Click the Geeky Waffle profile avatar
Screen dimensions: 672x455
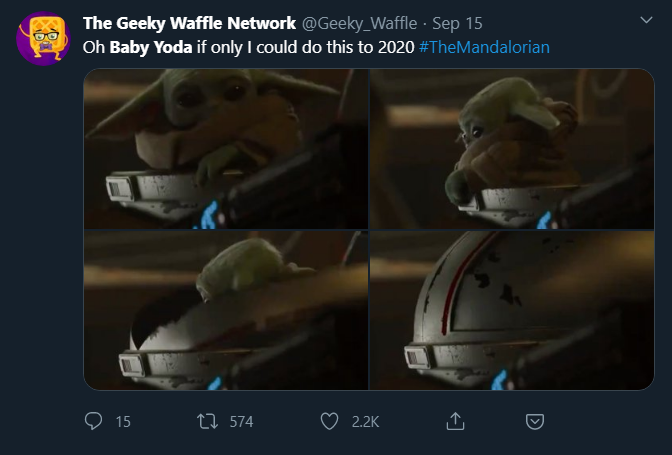pyautogui.click(x=41, y=37)
